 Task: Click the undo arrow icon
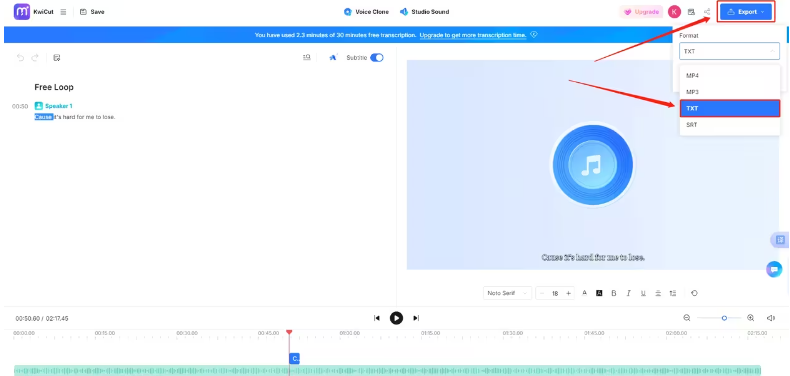[20, 57]
